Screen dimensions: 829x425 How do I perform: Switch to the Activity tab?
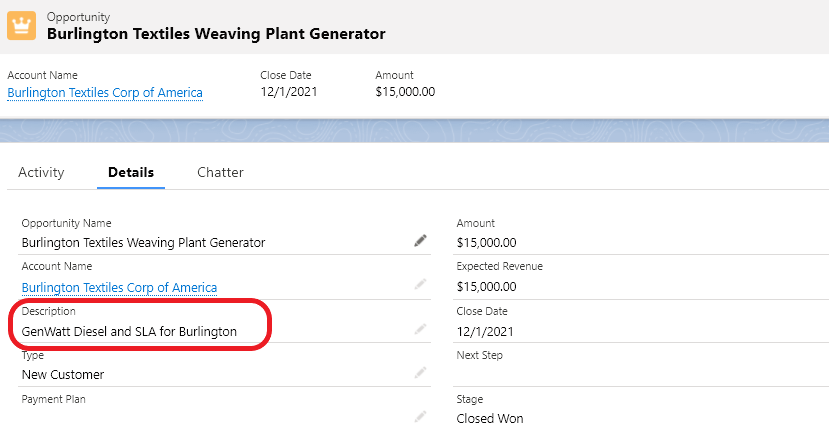(41, 172)
